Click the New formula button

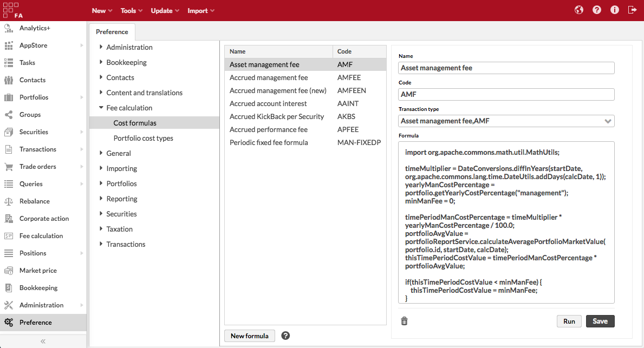pyautogui.click(x=250, y=336)
